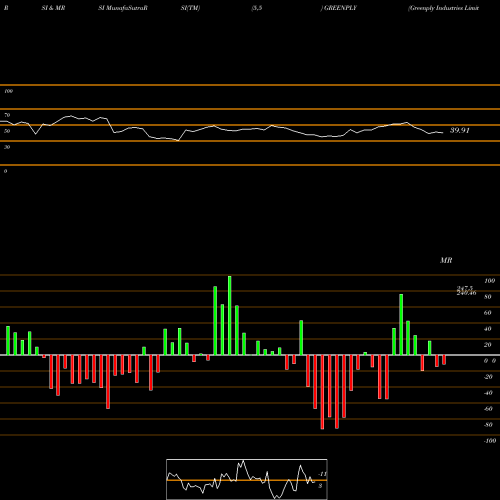Click the 40 label on MR axis
Image resolution: width=500 pixels, height=500 pixels.
[488, 329]
